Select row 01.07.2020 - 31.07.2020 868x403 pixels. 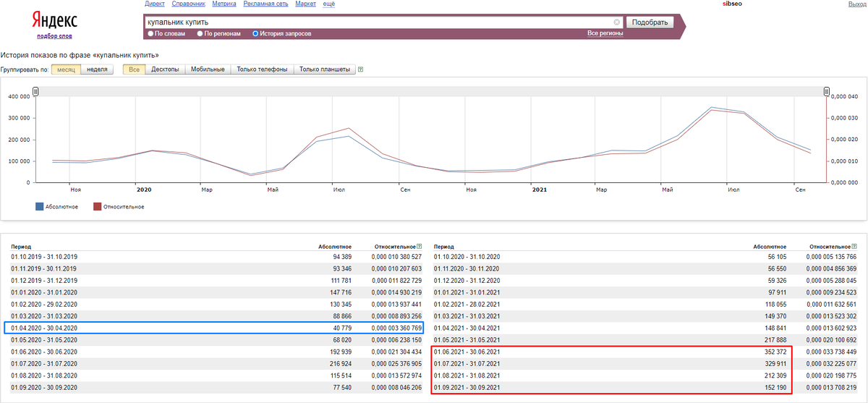click(216, 363)
